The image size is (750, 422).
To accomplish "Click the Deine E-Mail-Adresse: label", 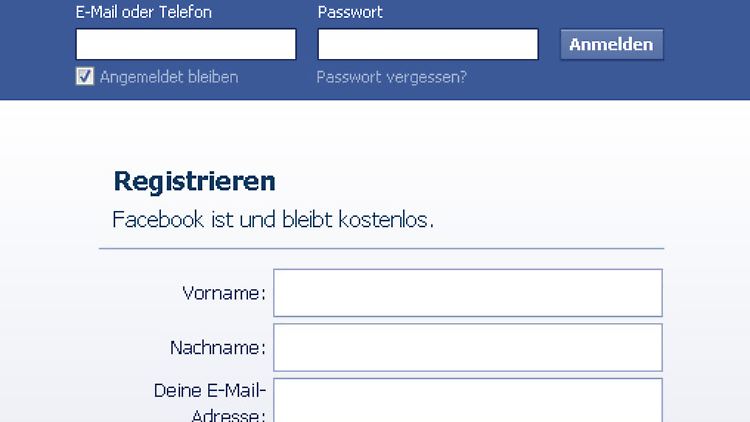I will point(209,402).
